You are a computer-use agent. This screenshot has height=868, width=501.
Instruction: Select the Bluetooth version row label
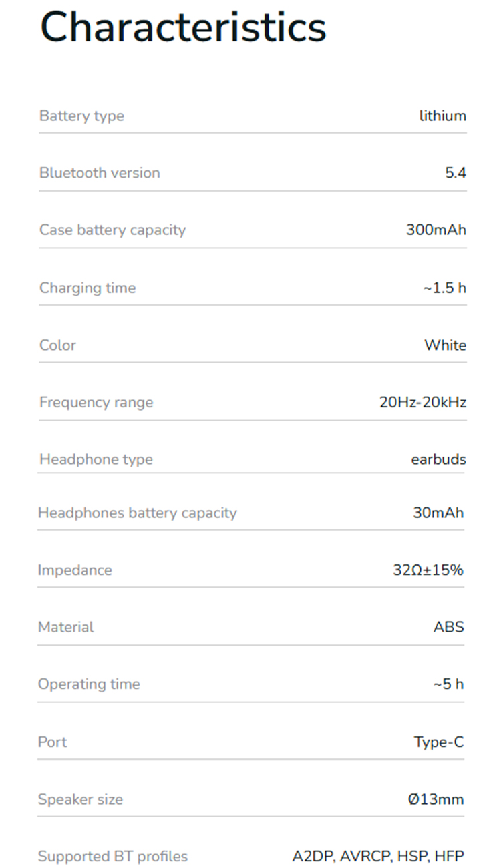tap(100, 173)
